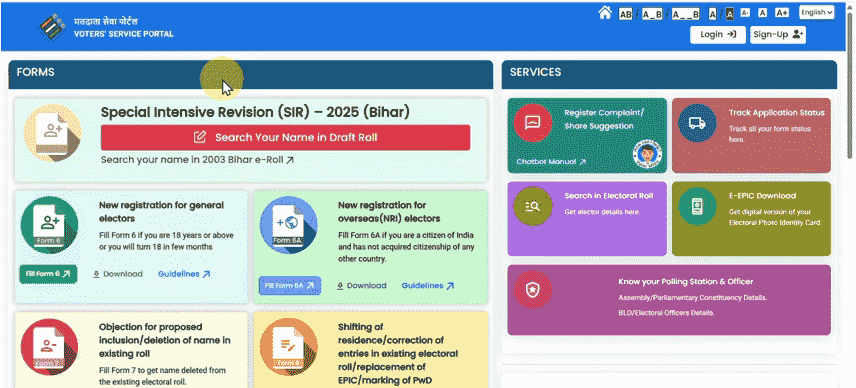Click the SIR 2025 Bihar document icon
The image size is (856, 388).
52,133
